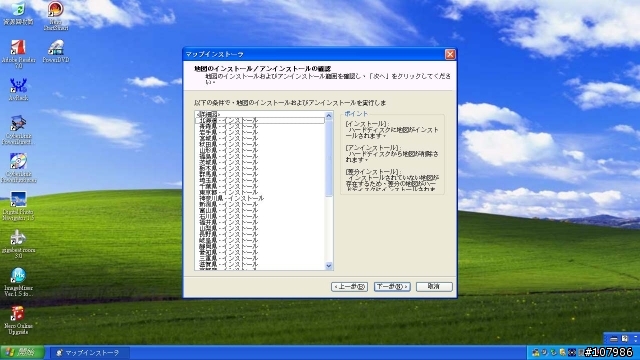Click the [アンインストール] description heading
Screen dimensions: 640x360
[373, 148]
